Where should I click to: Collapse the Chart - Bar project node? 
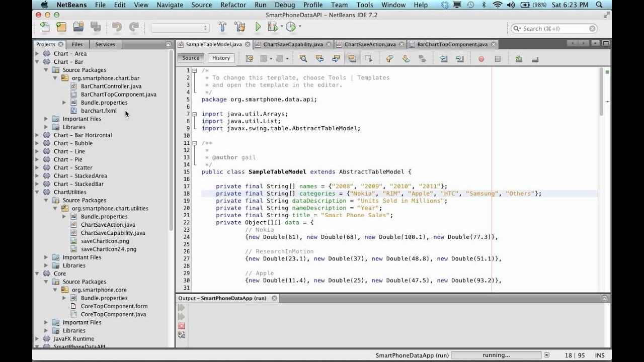tap(37, 62)
